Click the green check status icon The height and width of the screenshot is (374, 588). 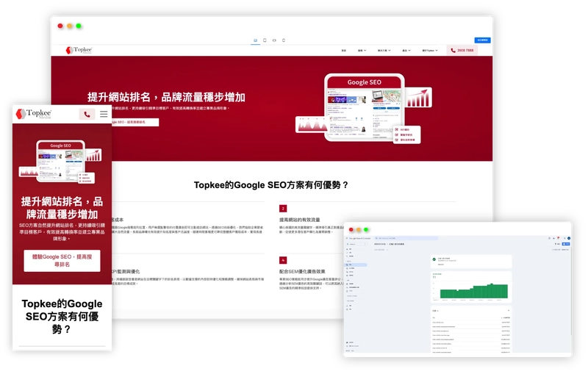434,259
